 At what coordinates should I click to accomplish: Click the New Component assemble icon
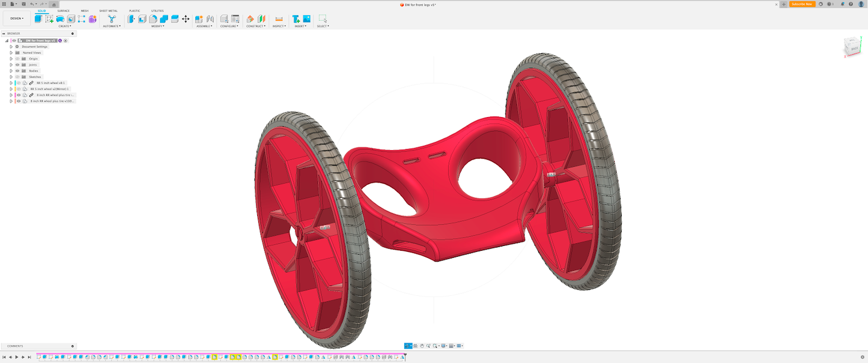(x=199, y=19)
